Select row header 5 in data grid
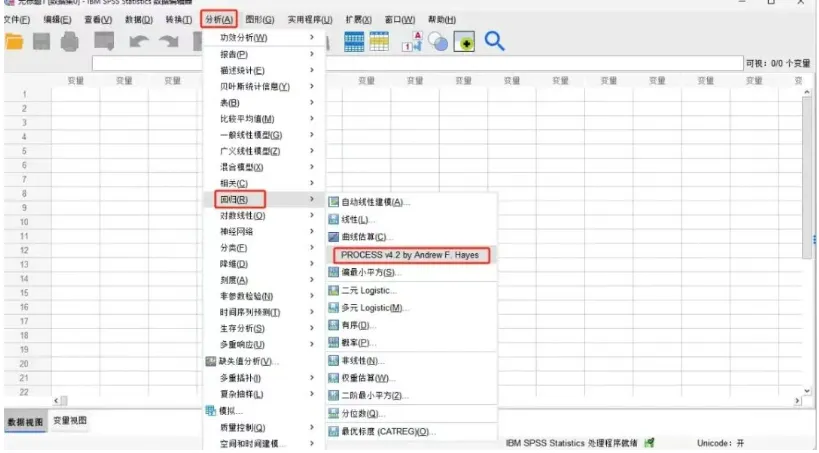 point(24,151)
